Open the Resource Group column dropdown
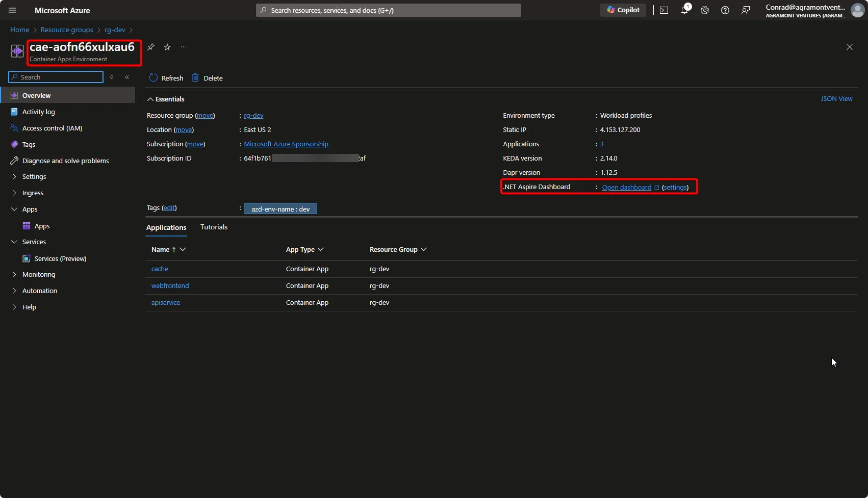The height and width of the screenshot is (498, 868). [x=424, y=249]
